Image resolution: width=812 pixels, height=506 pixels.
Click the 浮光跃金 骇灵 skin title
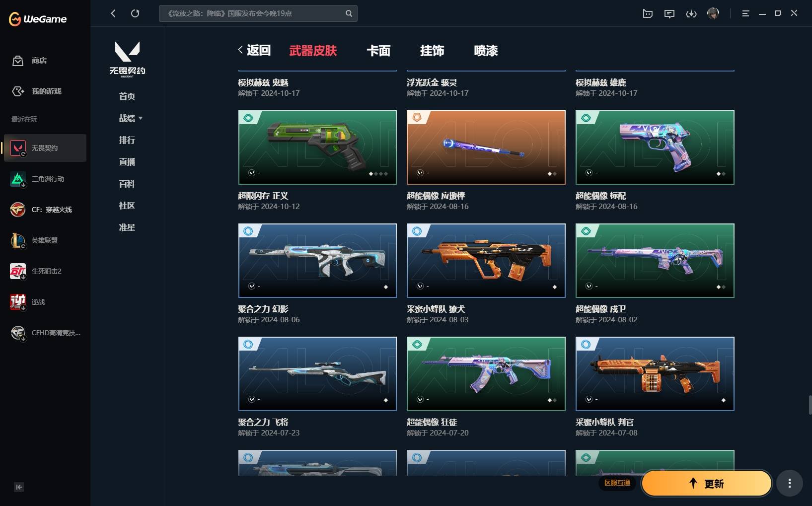pyautogui.click(x=432, y=82)
